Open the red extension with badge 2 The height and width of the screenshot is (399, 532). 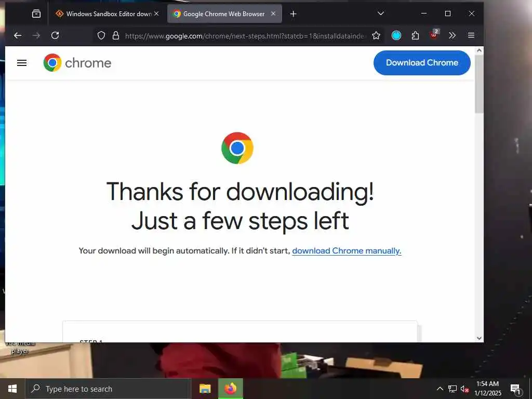click(x=434, y=35)
